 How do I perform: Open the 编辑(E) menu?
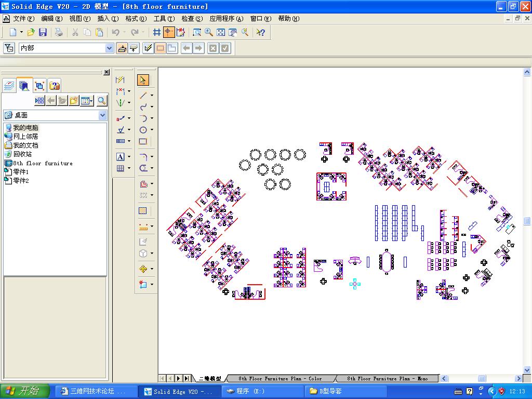[52, 19]
